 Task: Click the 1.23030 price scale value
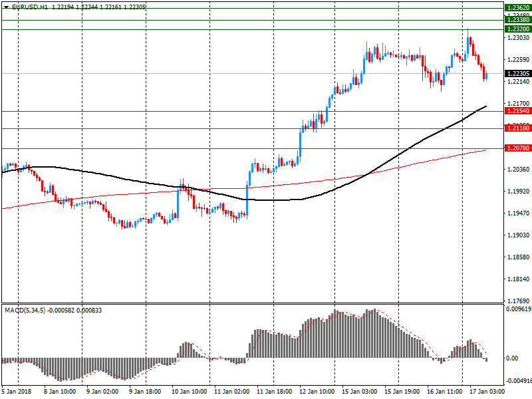pyautogui.click(x=519, y=38)
